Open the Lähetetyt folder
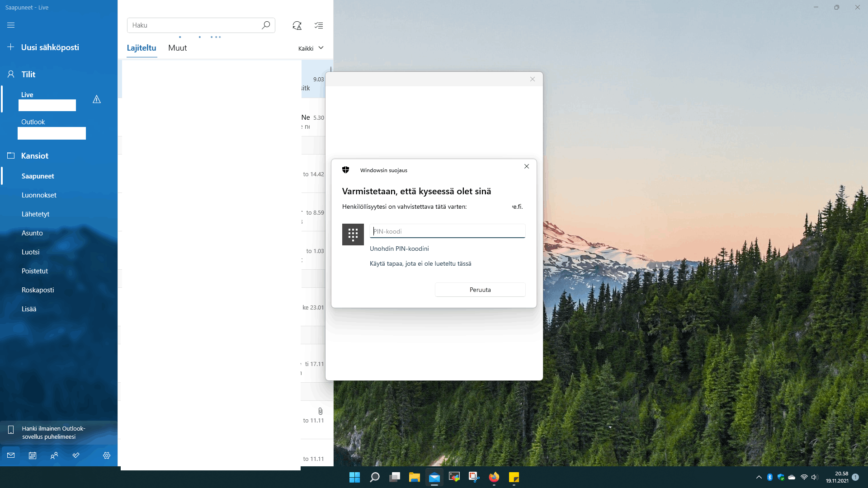Image resolution: width=868 pixels, height=488 pixels. pyautogui.click(x=59, y=214)
